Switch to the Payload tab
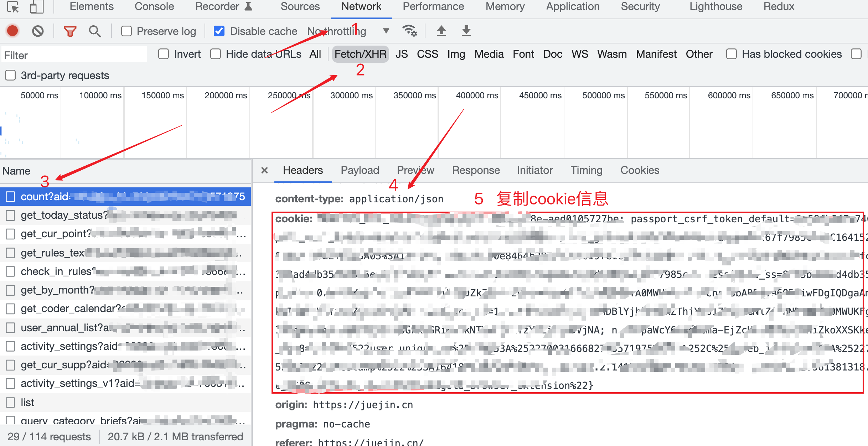The width and height of the screenshot is (868, 446). point(360,170)
